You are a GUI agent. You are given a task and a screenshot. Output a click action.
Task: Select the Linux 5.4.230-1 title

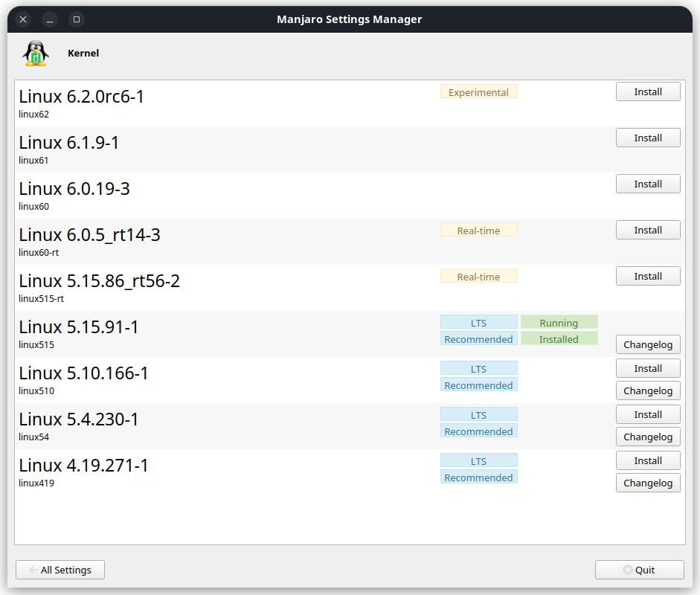click(79, 419)
